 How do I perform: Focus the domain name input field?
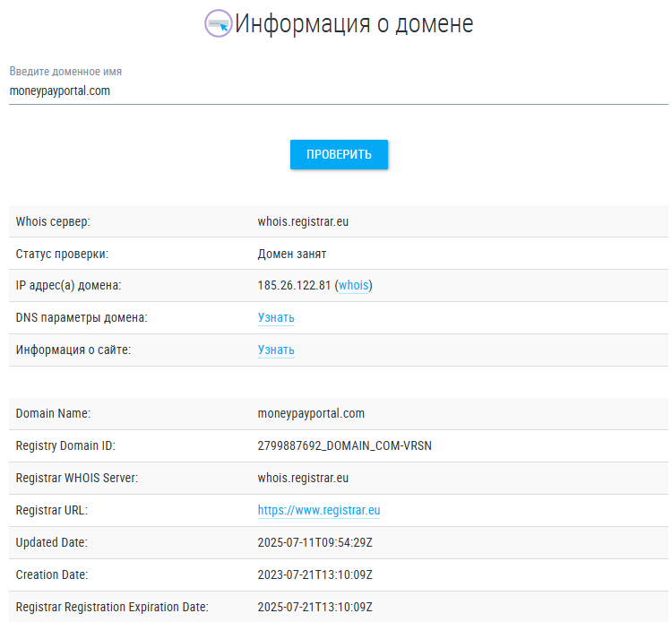pos(339,91)
